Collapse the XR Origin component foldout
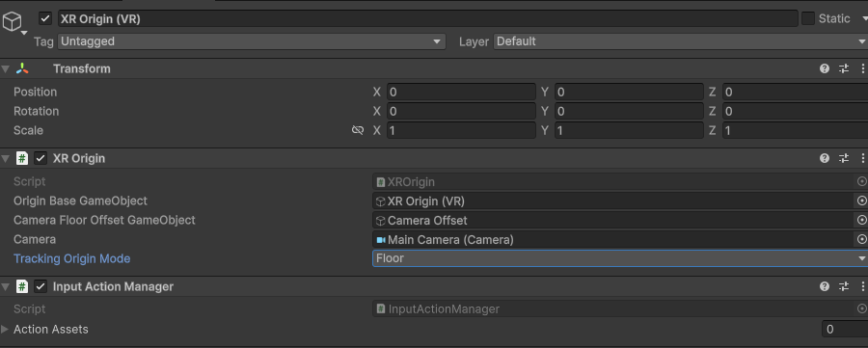868x348 pixels. click(x=6, y=159)
